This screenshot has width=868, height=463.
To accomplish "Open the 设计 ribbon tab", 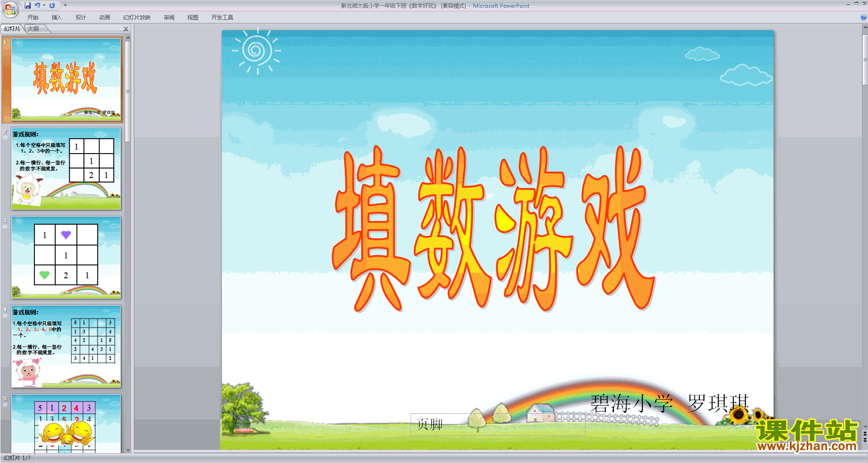I will tap(81, 18).
